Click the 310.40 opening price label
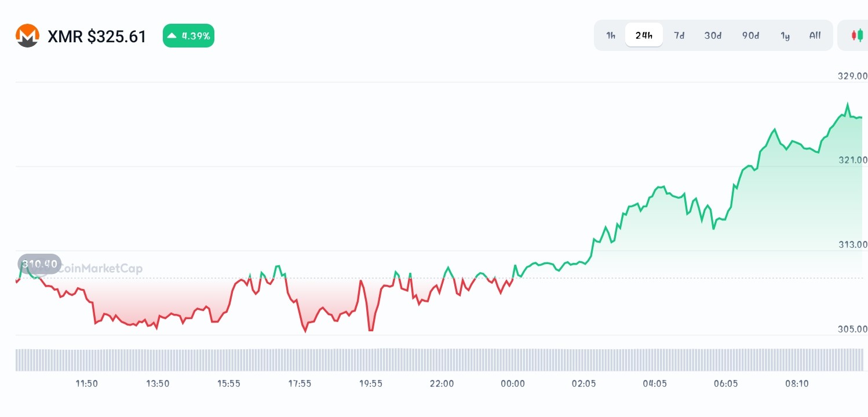The height and width of the screenshot is (417, 868). pos(39,264)
